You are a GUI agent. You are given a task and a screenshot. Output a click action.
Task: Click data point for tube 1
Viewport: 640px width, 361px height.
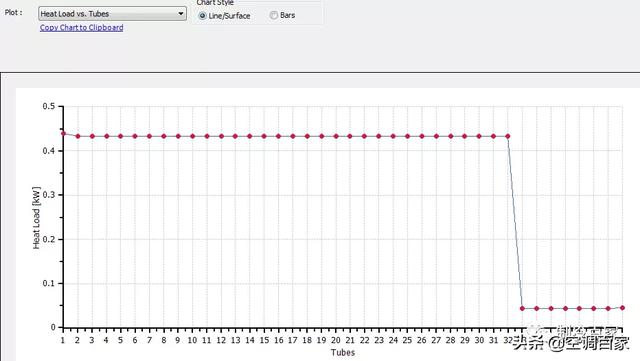pos(63,134)
